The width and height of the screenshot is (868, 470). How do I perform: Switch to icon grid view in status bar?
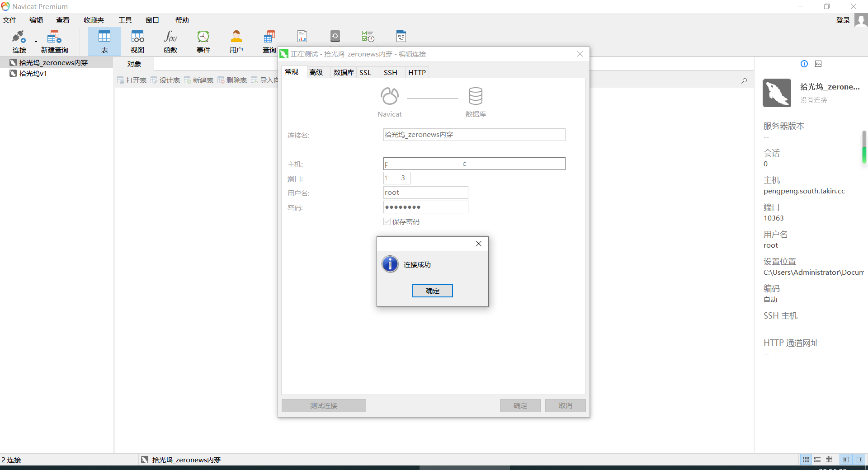point(806,460)
